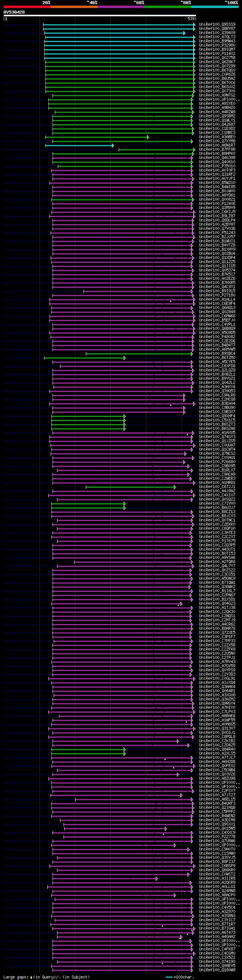Select the UniRef100_Q7XYM8 label
Screen dimensions: 242x980
tap(217, 141)
